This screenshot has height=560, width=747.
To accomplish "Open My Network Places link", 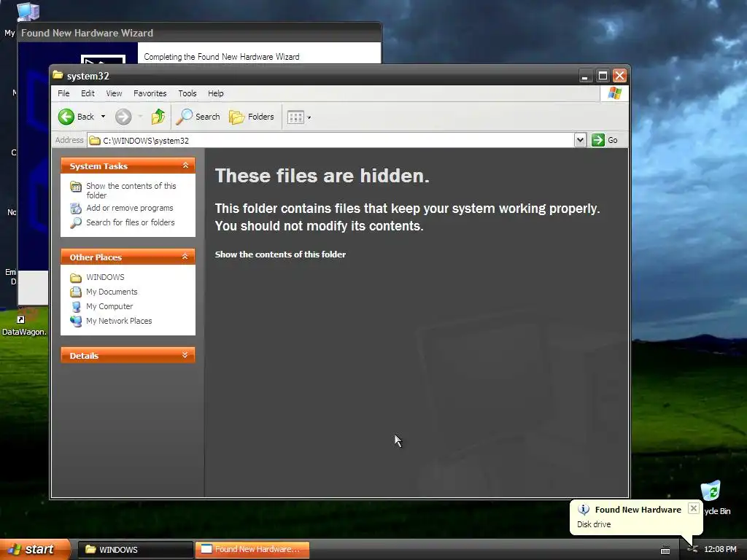I will [x=119, y=321].
